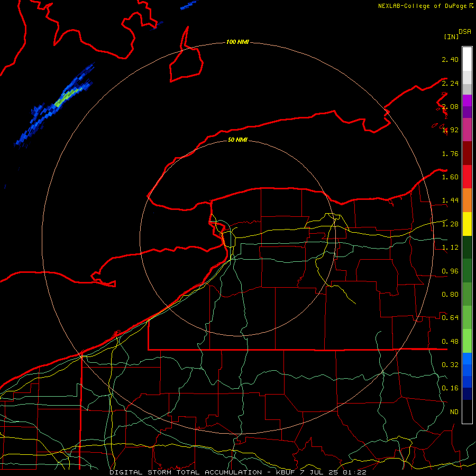Click the 1.44 legend value
The image size is (476, 476).
tap(450, 200)
